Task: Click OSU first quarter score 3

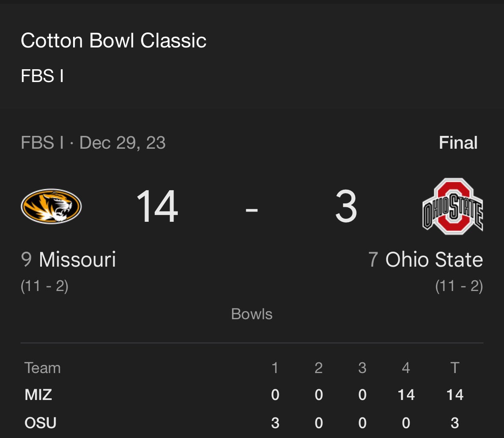Action: pos(275,423)
